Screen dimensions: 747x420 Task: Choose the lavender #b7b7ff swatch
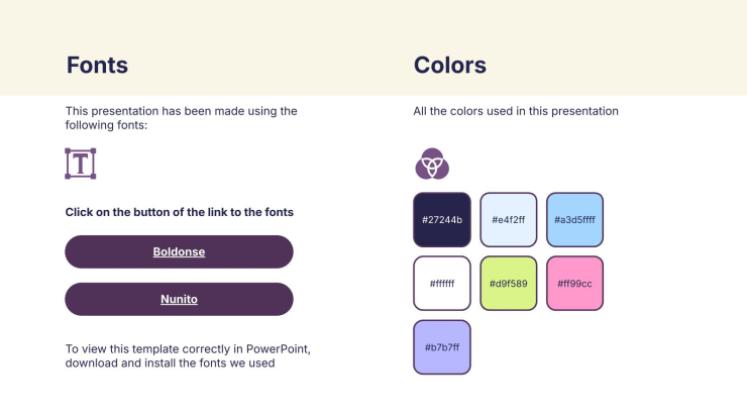(442, 347)
